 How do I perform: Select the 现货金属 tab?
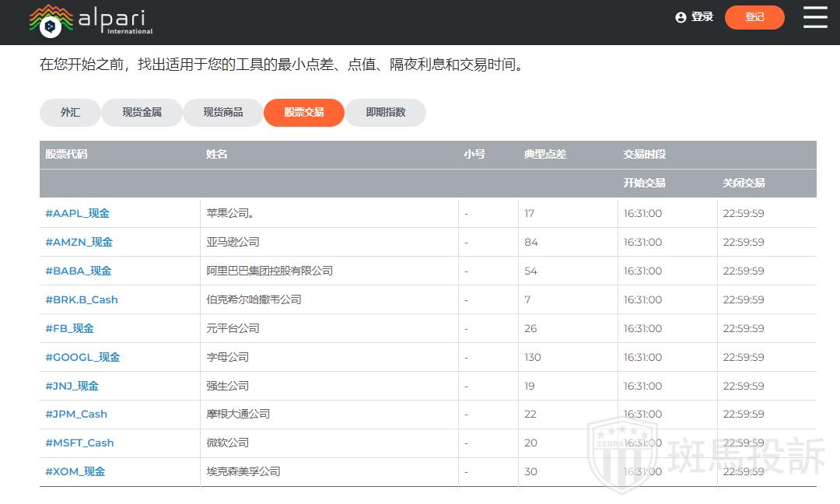pyautogui.click(x=142, y=112)
